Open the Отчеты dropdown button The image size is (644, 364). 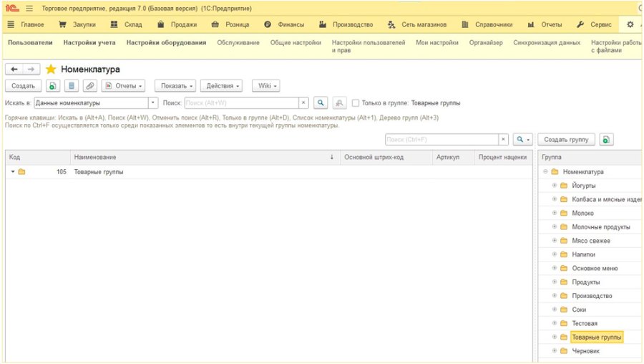pyautogui.click(x=124, y=86)
